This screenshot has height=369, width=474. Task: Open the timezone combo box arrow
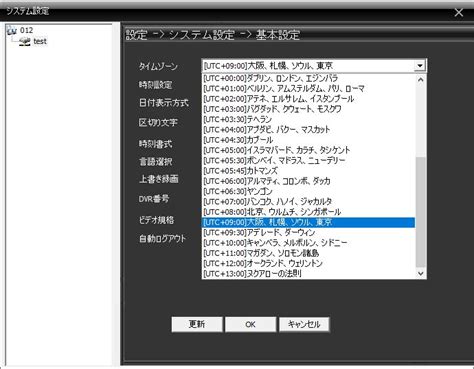pos(420,66)
